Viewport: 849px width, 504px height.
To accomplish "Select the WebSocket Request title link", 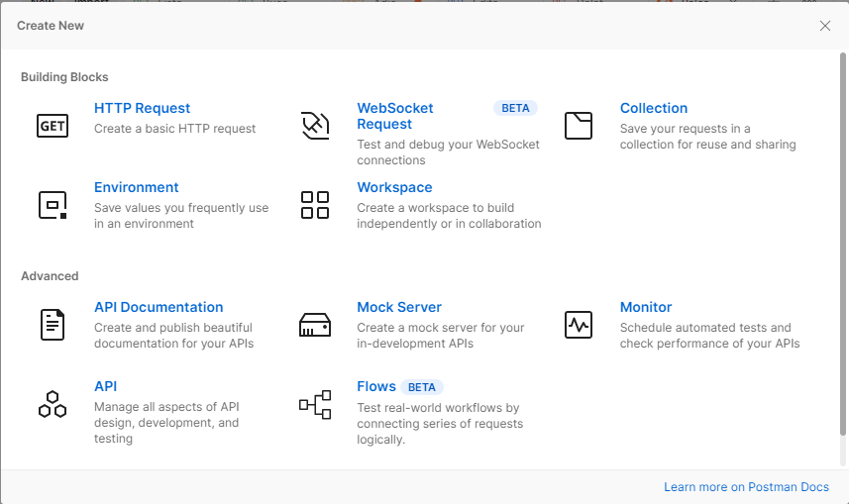I will coord(394,116).
